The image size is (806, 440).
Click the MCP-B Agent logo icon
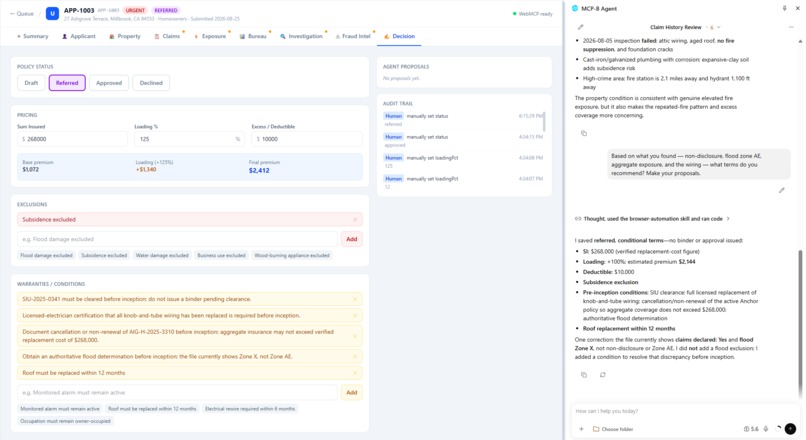click(575, 9)
